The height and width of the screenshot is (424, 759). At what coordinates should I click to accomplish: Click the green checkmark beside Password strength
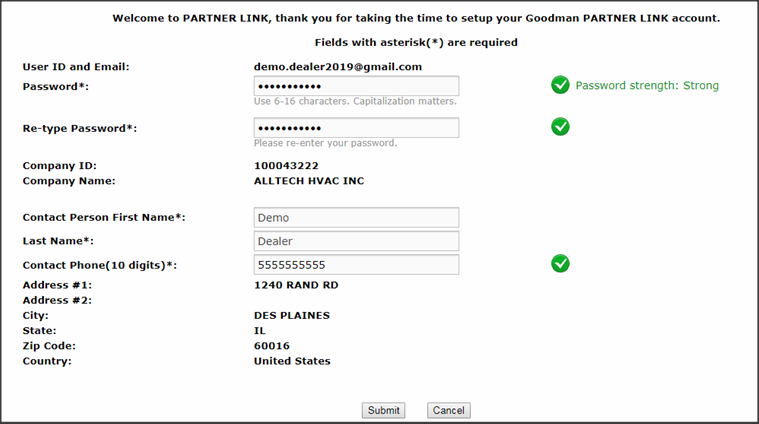coord(560,85)
